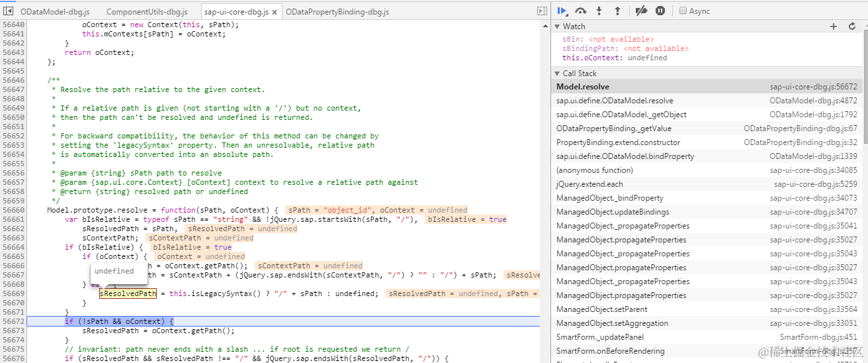The height and width of the screenshot is (363, 868).
Task: Select ManagedObject._bindProperty stack frame
Action: pyautogui.click(x=707, y=198)
